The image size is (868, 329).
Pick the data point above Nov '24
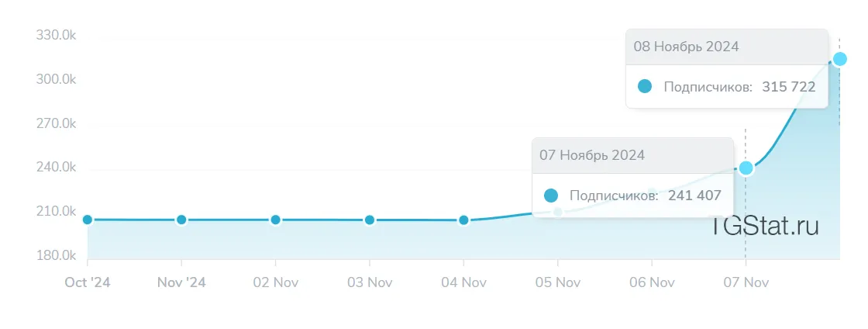coord(181,220)
